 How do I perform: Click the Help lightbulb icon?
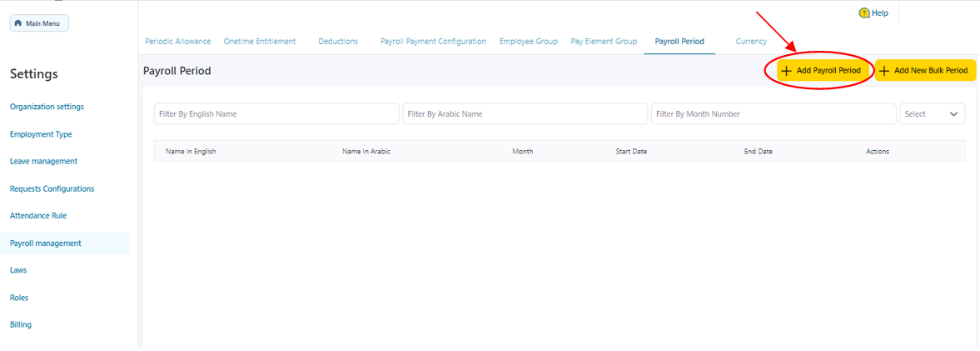coord(863,13)
